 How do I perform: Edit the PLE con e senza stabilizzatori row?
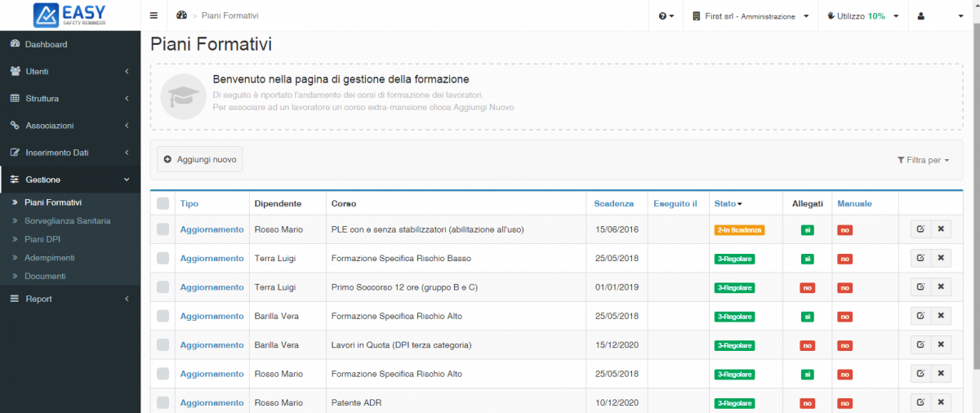(920, 229)
